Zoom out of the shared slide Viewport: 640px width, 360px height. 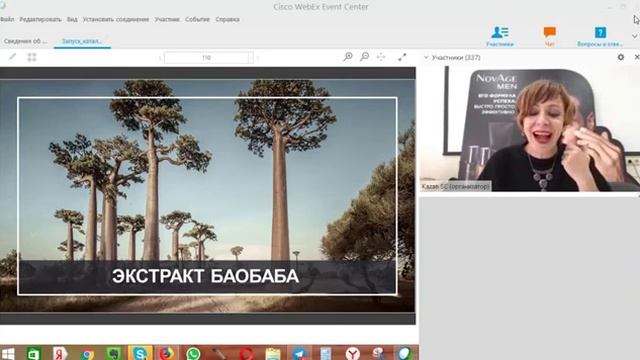[x=364, y=57]
